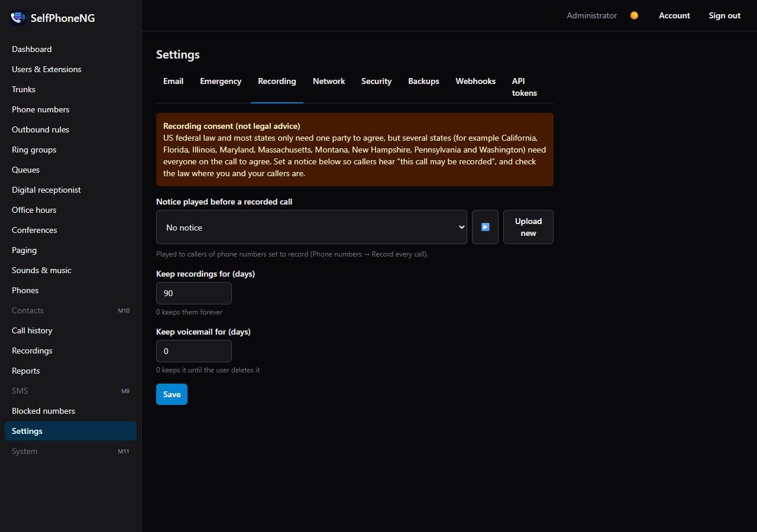Viewport: 757px width, 532px height.
Task: Focus the Keep voicemail days field
Action: tap(194, 351)
